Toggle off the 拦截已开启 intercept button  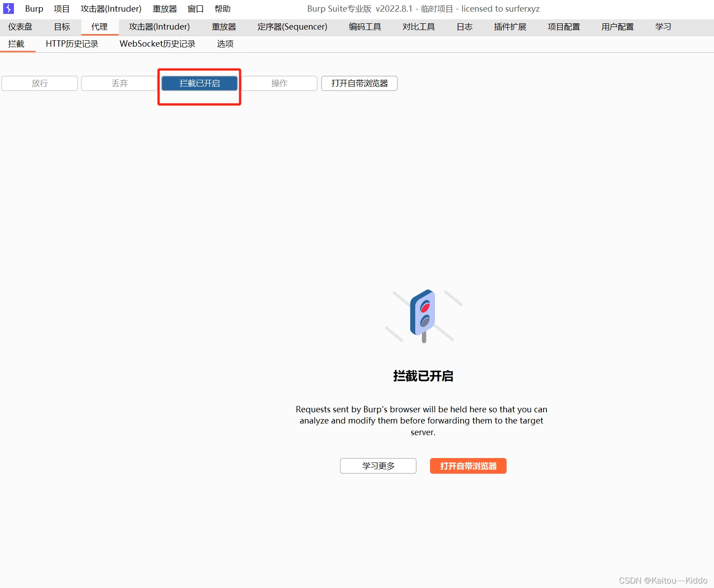pyautogui.click(x=199, y=83)
